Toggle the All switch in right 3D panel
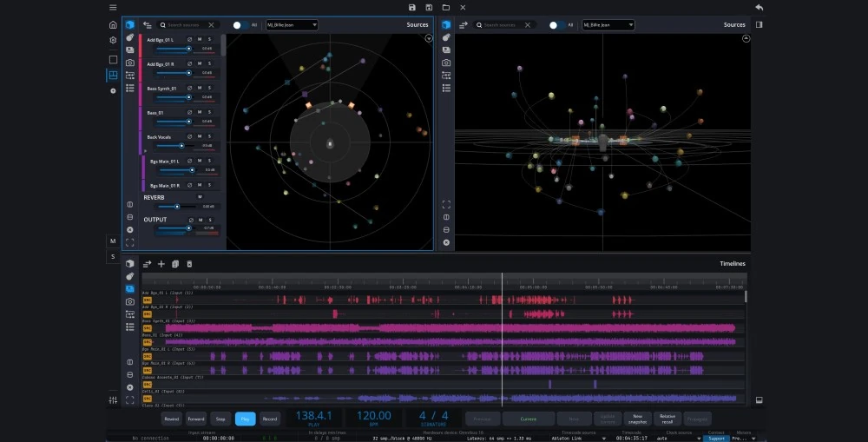The height and width of the screenshot is (442, 868). [x=556, y=25]
